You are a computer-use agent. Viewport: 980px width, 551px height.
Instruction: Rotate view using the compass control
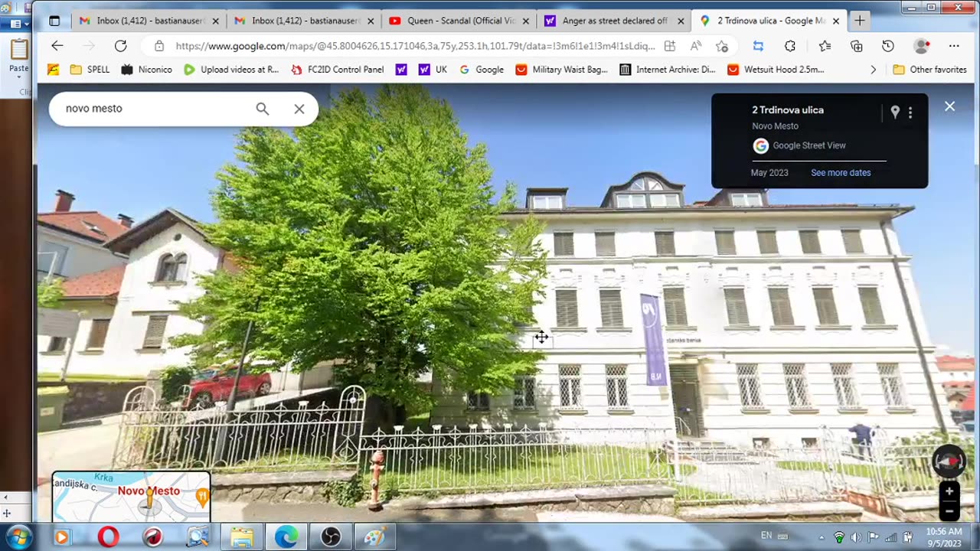[x=949, y=461]
